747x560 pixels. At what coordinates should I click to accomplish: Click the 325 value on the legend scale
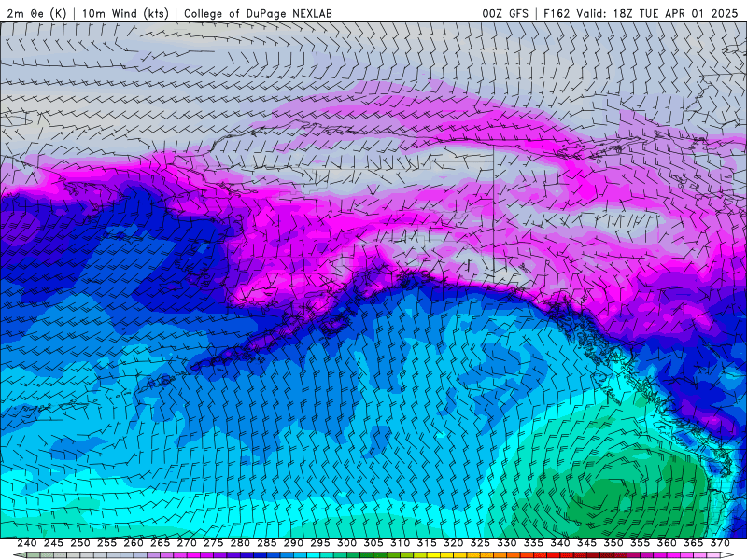pos(480,543)
